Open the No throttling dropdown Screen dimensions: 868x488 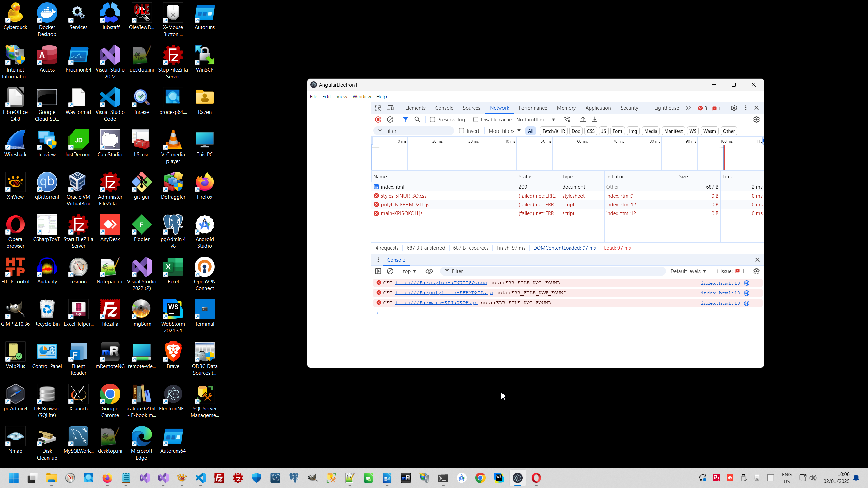pyautogui.click(x=536, y=119)
